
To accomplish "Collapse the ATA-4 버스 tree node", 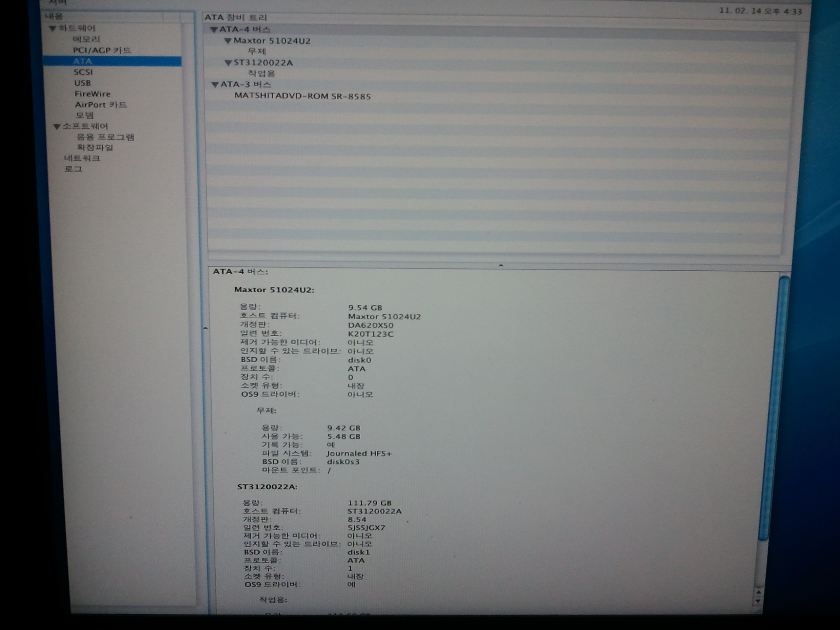I will coord(214,30).
